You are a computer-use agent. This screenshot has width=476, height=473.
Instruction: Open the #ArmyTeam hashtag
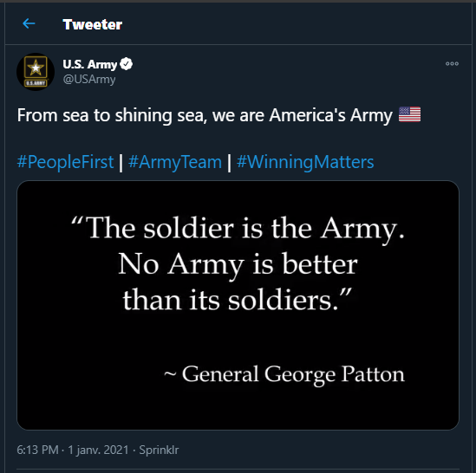click(x=175, y=162)
